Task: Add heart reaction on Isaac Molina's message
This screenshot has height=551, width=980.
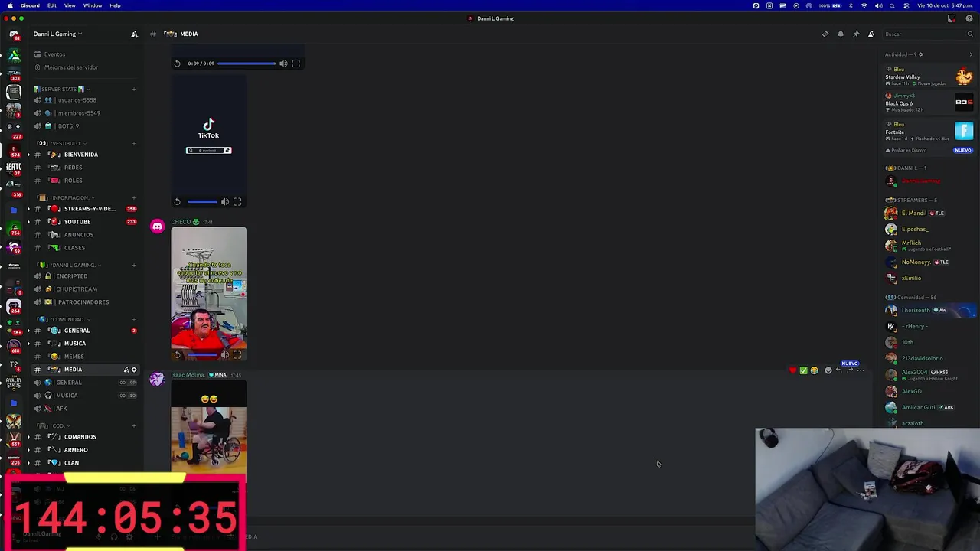Action: [x=793, y=370]
